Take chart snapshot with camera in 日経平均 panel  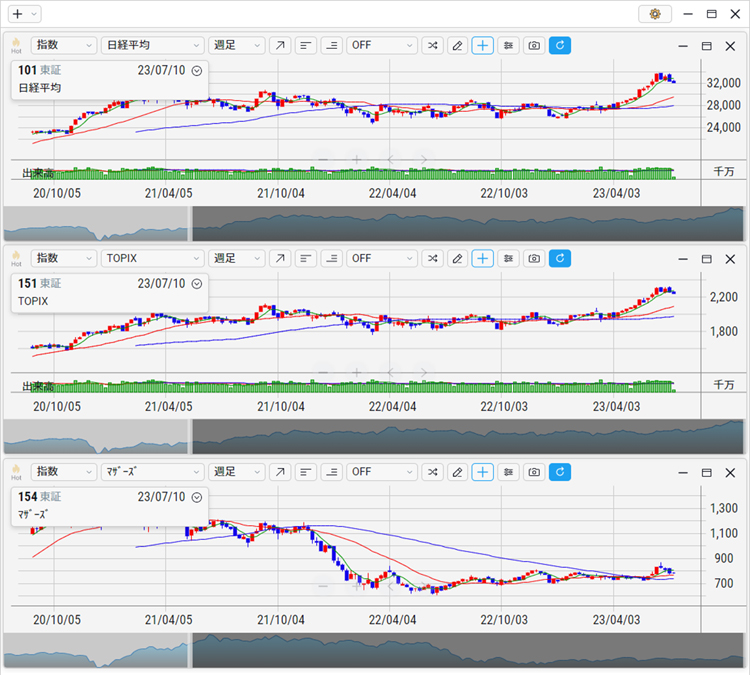534,45
